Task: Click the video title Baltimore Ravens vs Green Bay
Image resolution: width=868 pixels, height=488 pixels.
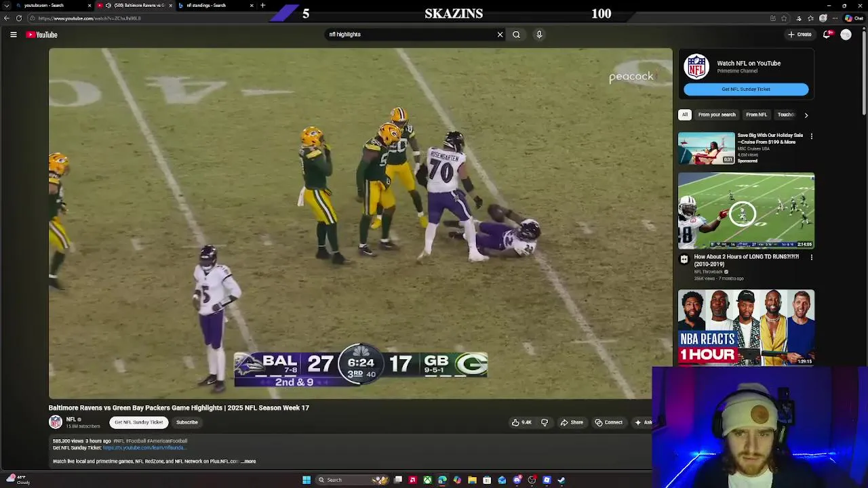Action: click(178, 408)
